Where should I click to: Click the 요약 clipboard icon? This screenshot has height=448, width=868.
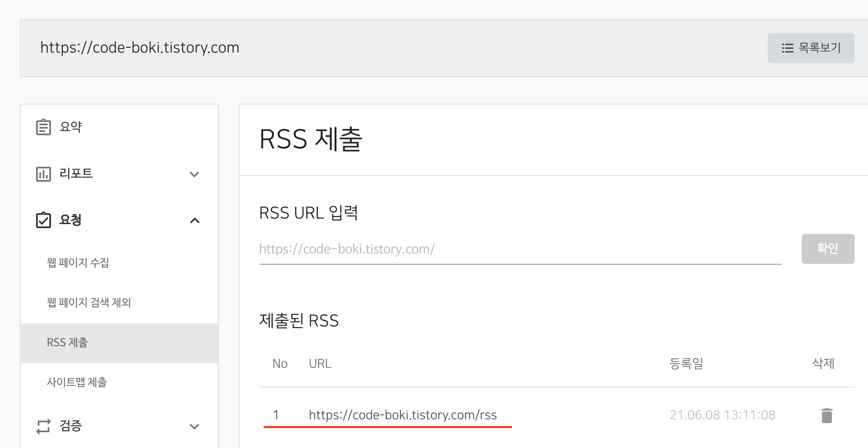[44, 127]
